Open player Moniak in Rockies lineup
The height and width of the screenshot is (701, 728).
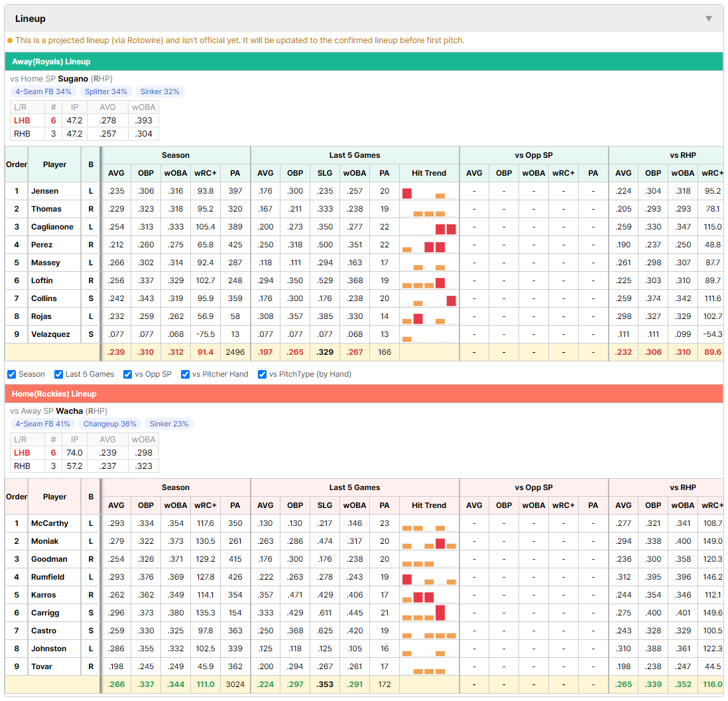44,541
